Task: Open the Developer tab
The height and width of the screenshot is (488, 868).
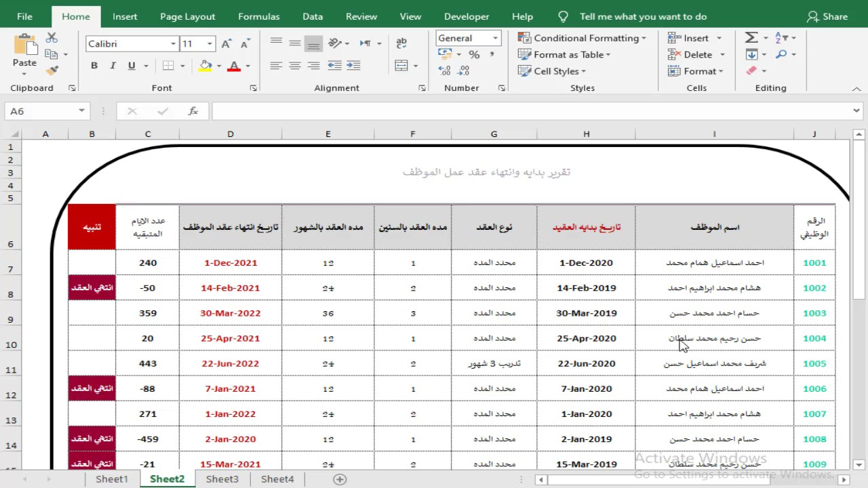Action: click(467, 16)
